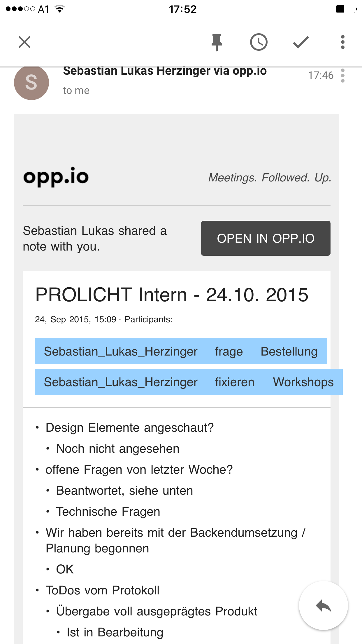Viewport: 362px width, 644px height.
Task: Open the note with OPEN IN OPP.IO button
Action: pos(266,238)
